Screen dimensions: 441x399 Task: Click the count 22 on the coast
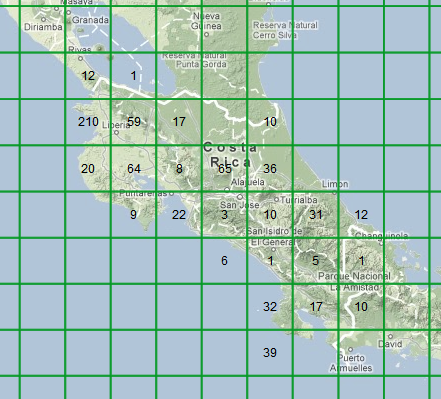click(179, 215)
